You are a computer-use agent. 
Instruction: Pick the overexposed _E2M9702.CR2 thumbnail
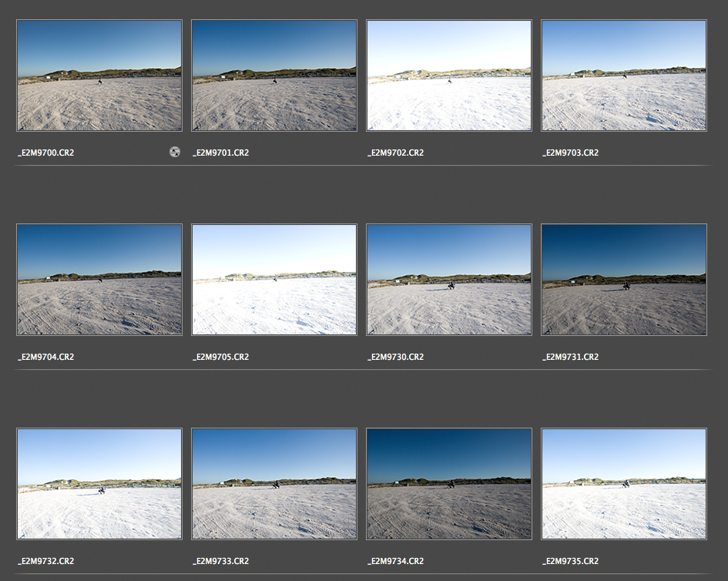[x=449, y=76]
